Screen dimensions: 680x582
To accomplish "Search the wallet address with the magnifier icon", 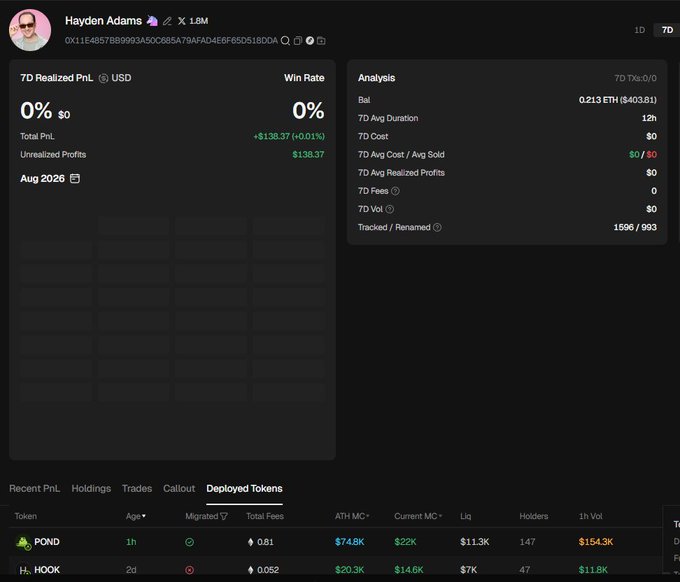I will point(285,41).
